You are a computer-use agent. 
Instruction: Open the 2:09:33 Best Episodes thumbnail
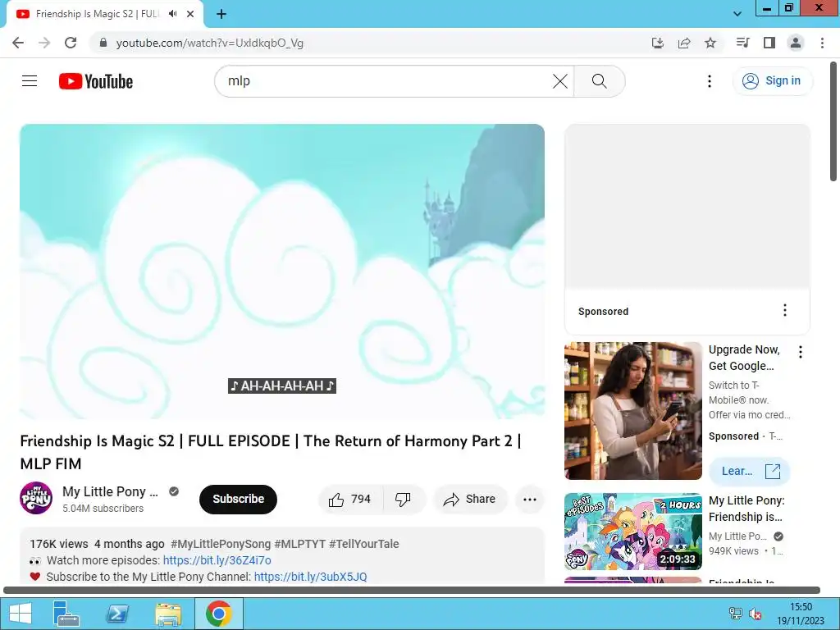click(x=632, y=532)
